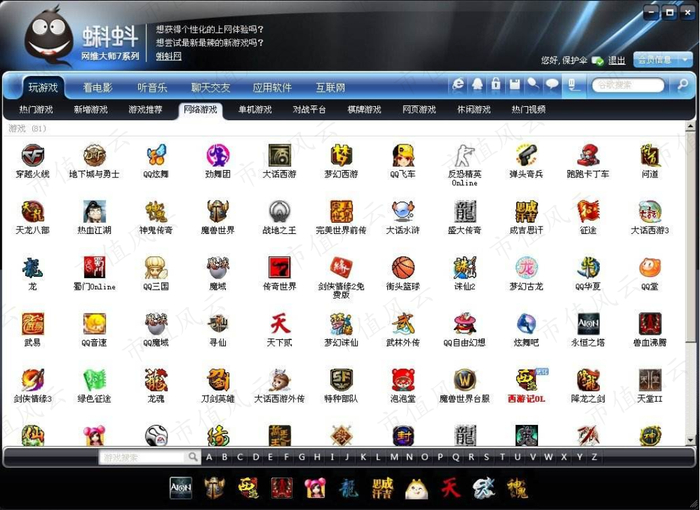Filter games by letter M
This screenshot has height=510, width=700.
tap(394, 457)
